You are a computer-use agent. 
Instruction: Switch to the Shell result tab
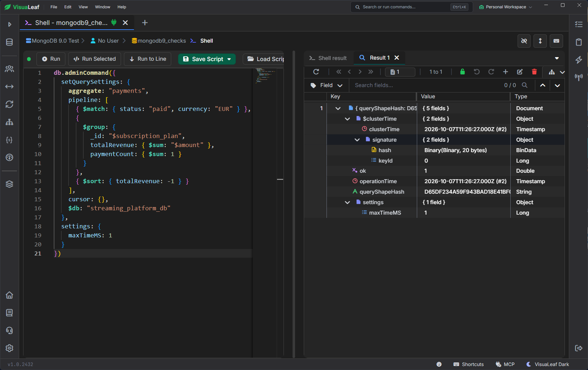(328, 58)
